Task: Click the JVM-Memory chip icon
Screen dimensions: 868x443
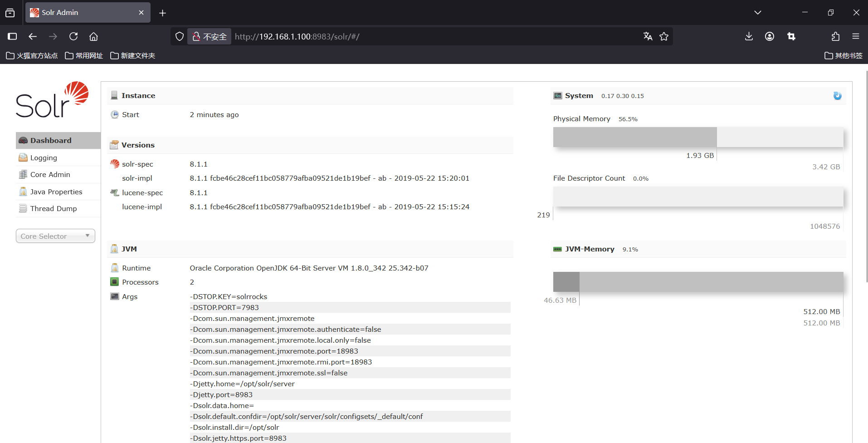Action: [557, 249]
